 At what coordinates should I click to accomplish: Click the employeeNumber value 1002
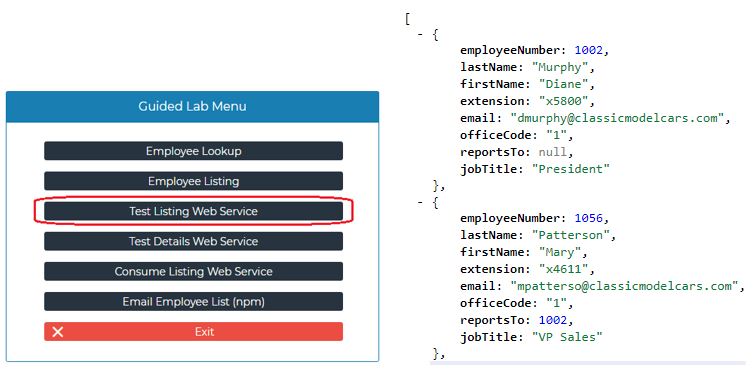point(588,50)
